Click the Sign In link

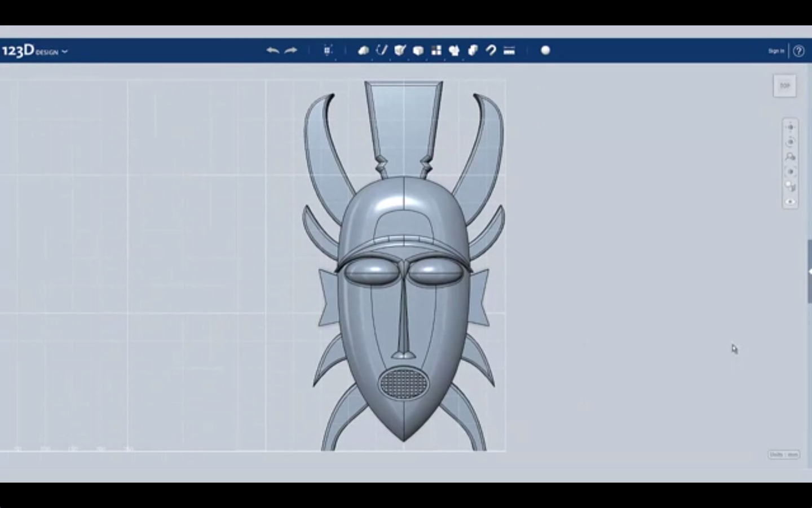tap(776, 51)
